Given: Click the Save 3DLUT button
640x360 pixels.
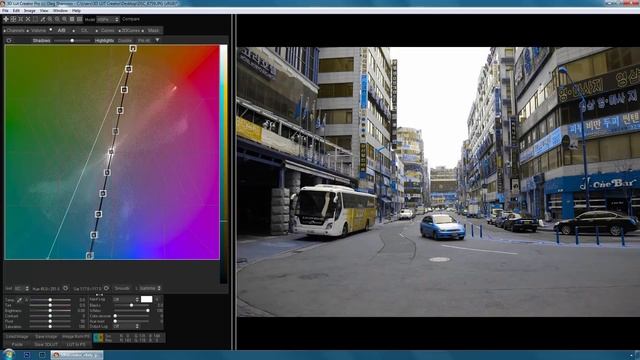Looking at the screenshot, I should click(46, 344).
